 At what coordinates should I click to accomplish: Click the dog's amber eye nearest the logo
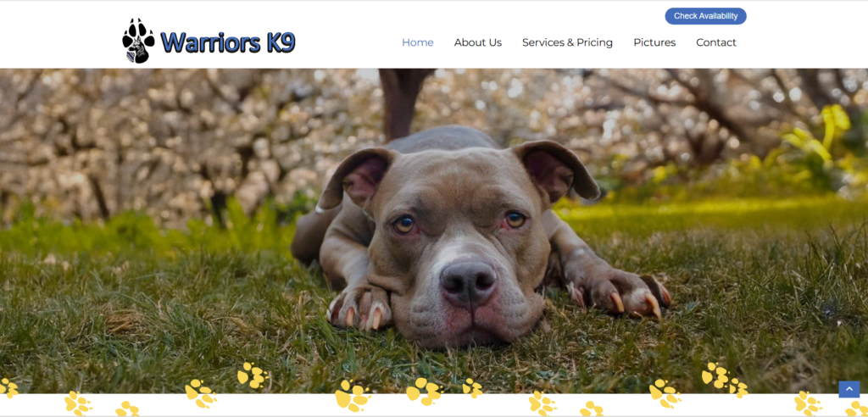coord(404,225)
